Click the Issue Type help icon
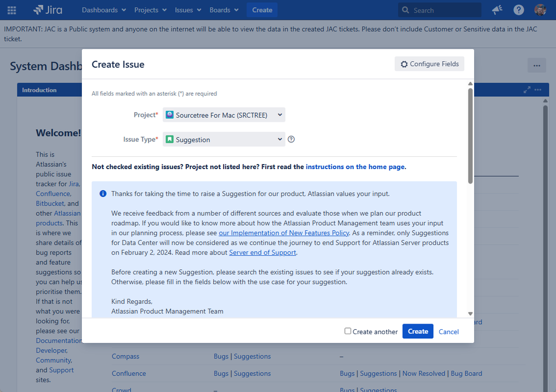The image size is (556, 392). (x=291, y=139)
